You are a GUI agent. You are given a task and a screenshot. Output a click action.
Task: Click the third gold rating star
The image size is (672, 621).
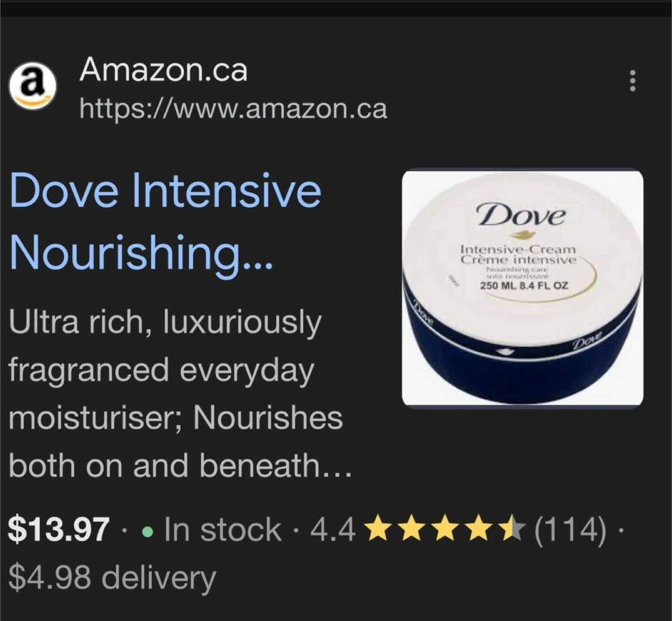pyautogui.click(x=445, y=530)
